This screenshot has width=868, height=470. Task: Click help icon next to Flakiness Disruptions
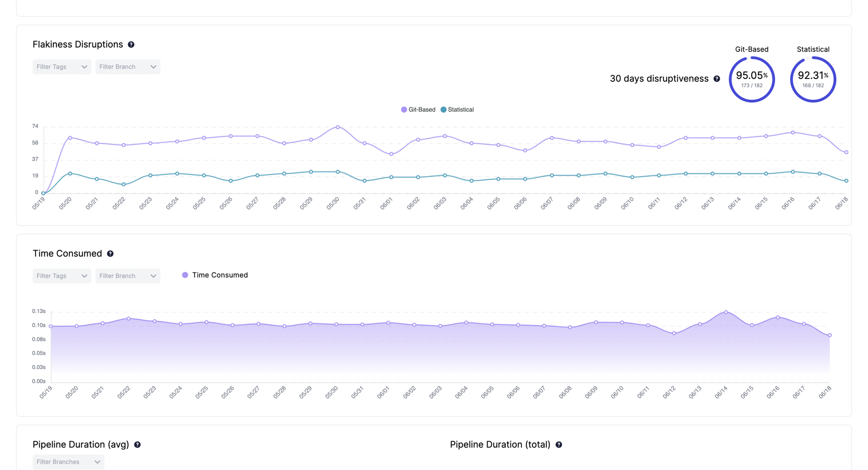(x=131, y=45)
